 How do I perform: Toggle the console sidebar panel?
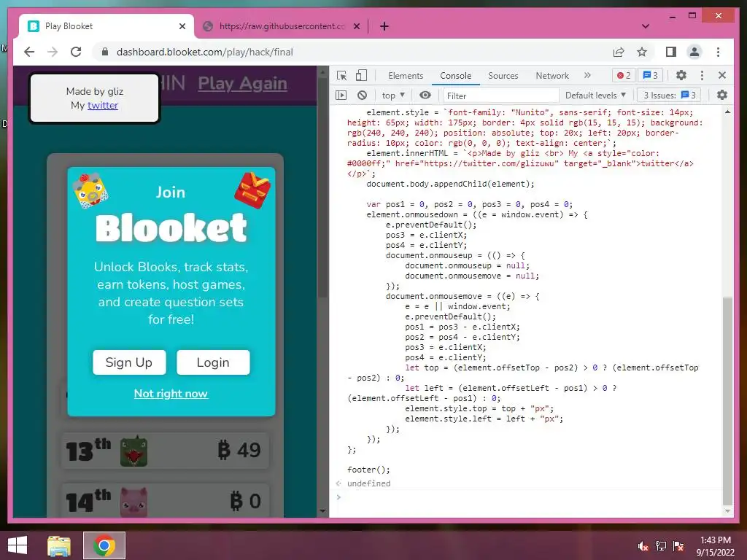coord(341,96)
